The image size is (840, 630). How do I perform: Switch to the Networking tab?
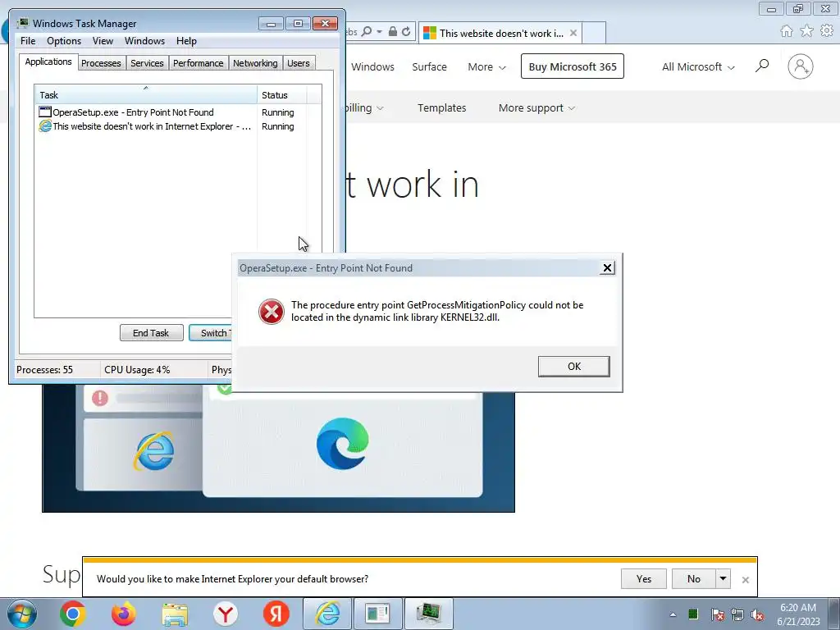pyautogui.click(x=255, y=63)
